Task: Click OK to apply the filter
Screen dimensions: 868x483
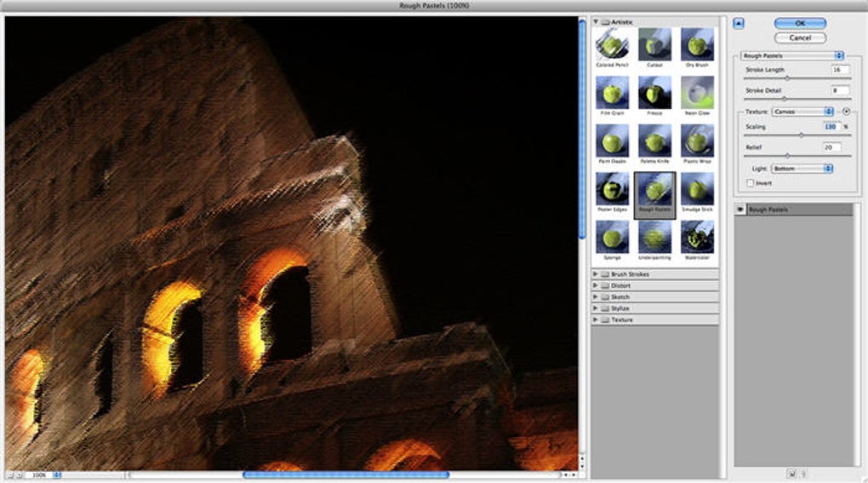Action: click(x=801, y=23)
